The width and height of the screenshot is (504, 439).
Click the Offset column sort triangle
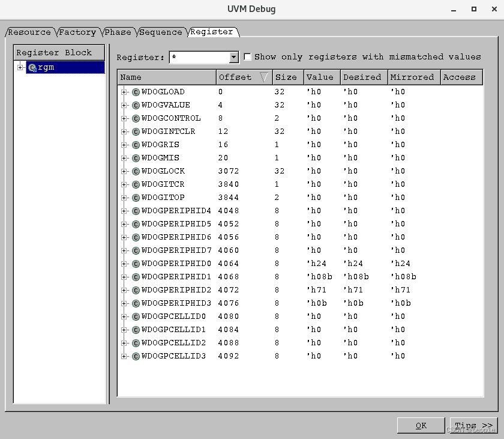click(263, 77)
